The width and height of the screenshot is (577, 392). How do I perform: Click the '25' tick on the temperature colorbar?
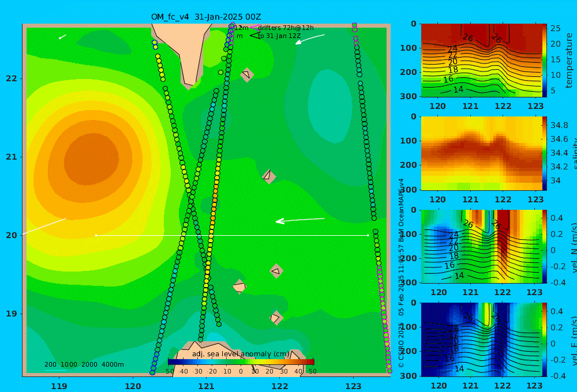tap(556, 28)
